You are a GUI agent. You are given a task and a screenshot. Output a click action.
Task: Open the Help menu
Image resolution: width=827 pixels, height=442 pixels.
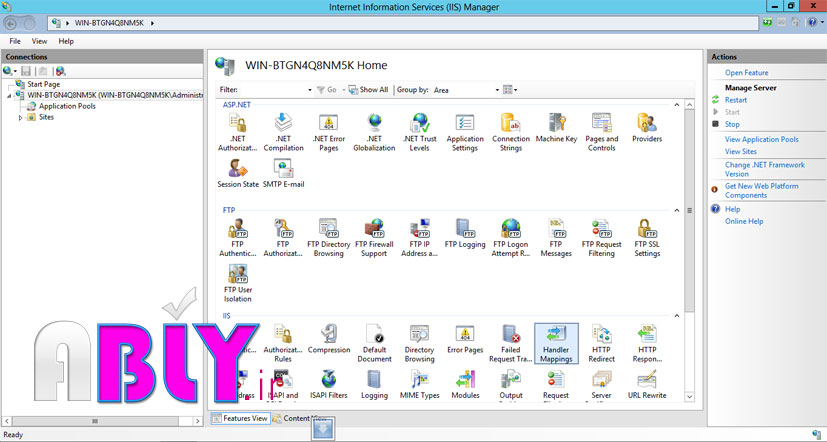tap(66, 41)
